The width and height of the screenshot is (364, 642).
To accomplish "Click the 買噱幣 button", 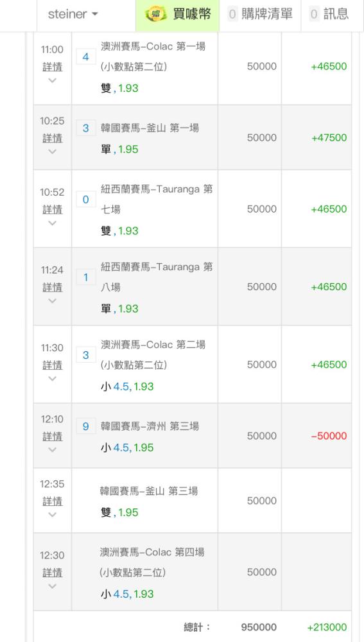I will tap(178, 15).
